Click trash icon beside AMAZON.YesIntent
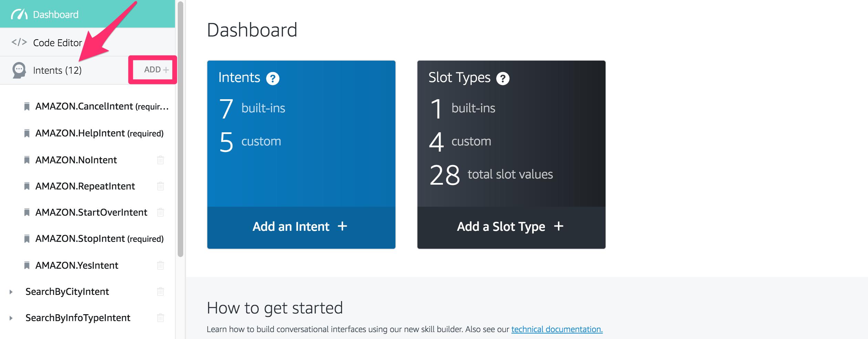This screenshot has width=868, height=339. tap(161, 265)
